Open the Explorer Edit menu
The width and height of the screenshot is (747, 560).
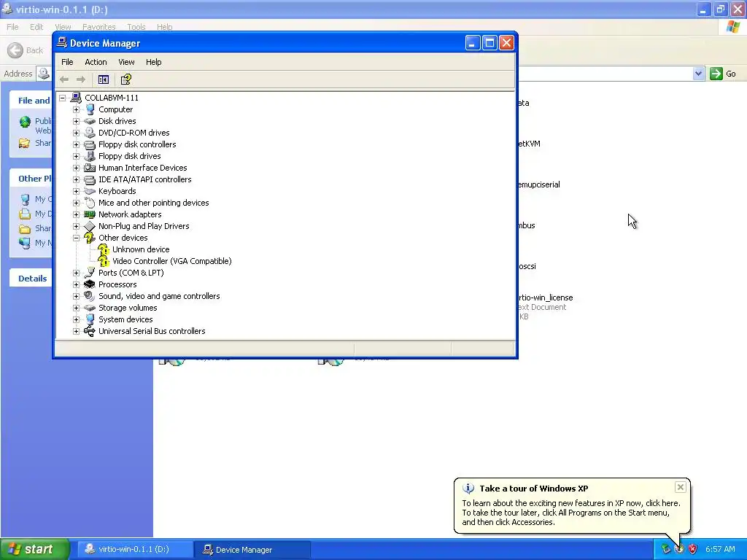[x=36, y=27]
